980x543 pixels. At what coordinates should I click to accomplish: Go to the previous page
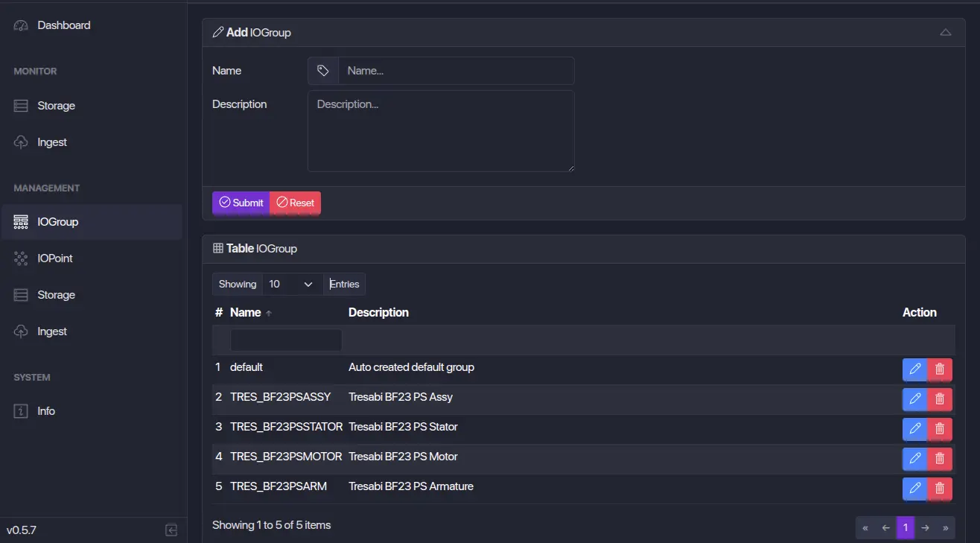[885, 527]
